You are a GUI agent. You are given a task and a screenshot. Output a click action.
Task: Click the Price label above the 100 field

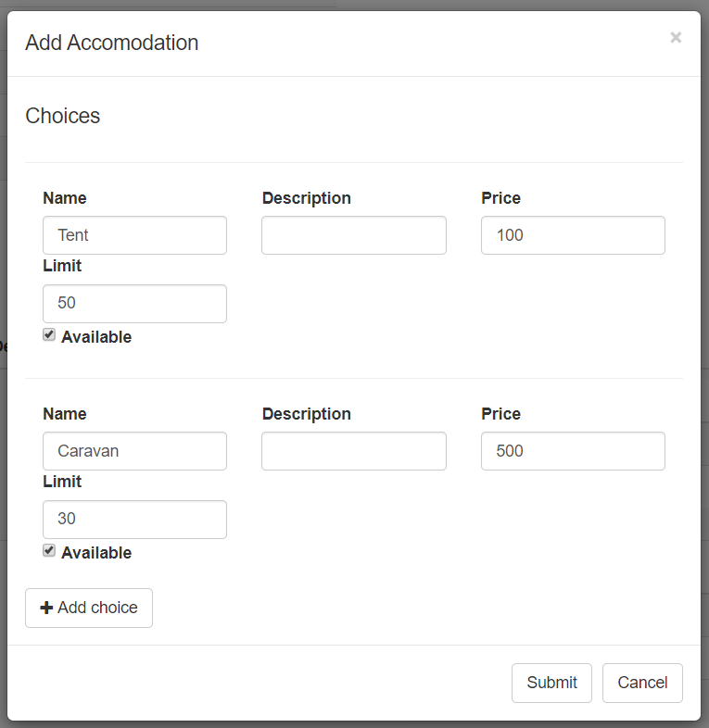coord(500,198)
